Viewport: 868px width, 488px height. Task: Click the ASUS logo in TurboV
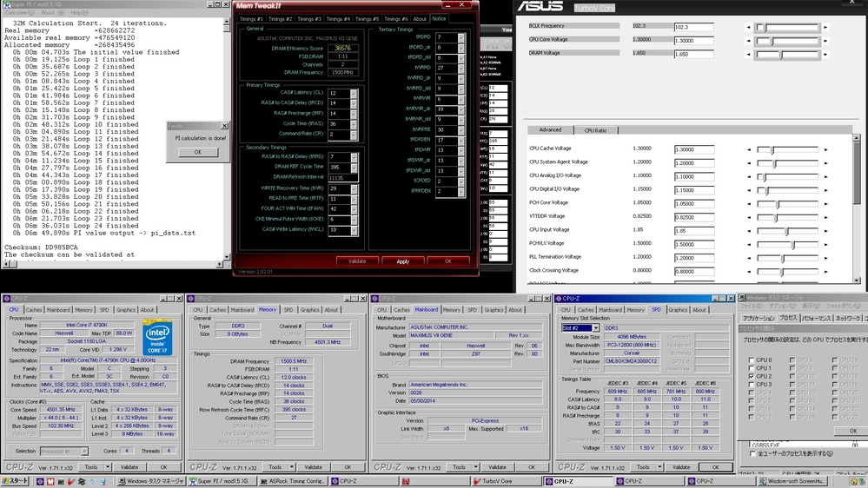coord(540,7)
